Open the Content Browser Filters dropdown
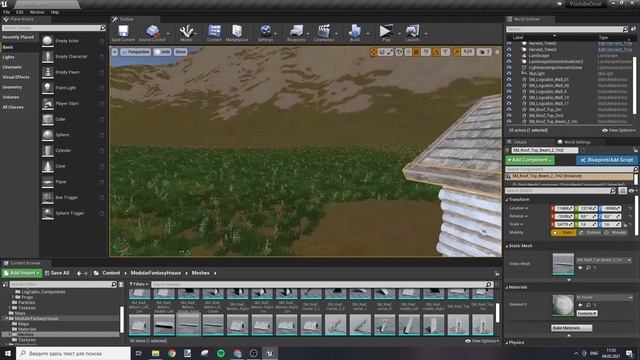This screenshot has width=640, height=360. tap(139, 284)
